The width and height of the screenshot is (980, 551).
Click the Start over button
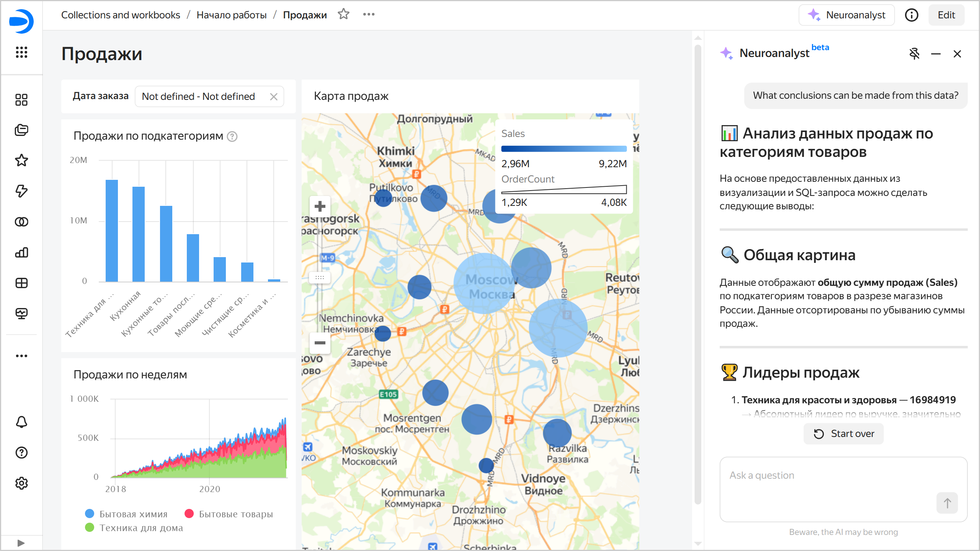pos(843,434)
